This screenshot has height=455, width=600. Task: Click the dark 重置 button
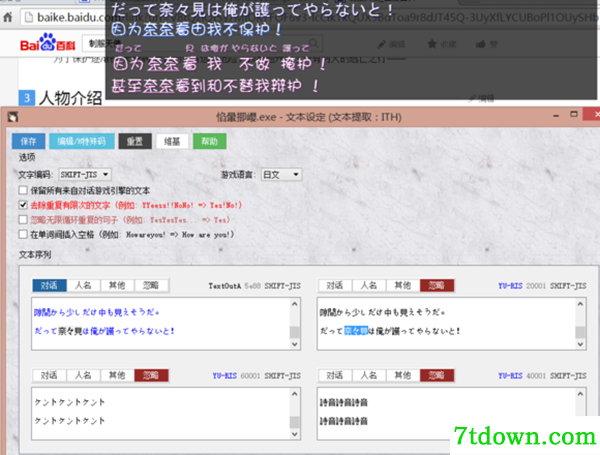coord(135,141)
